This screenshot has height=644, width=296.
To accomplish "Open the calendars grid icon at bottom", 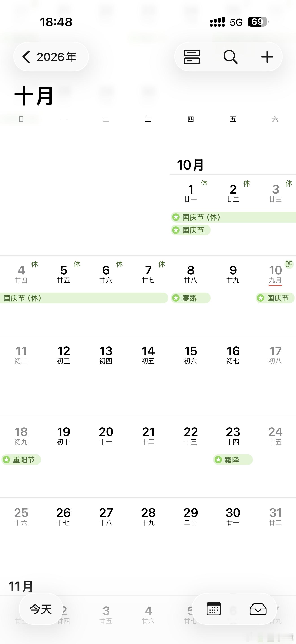I will 214,609.
